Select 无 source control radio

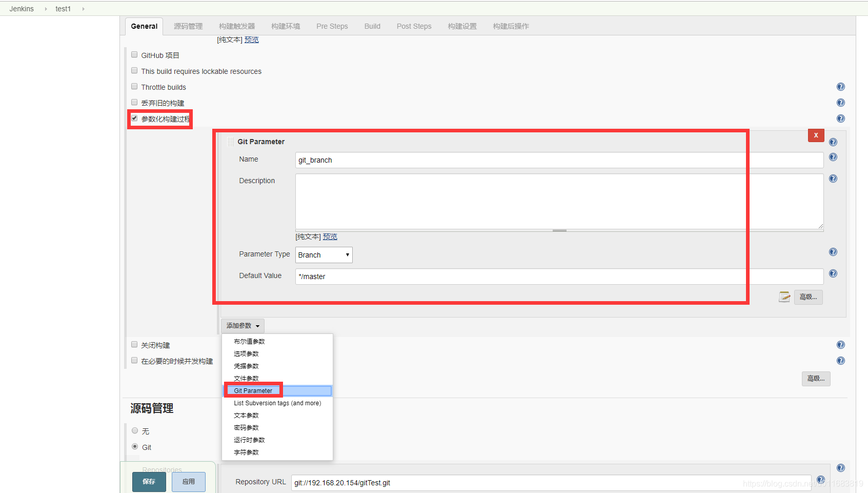tap(135, 430)
